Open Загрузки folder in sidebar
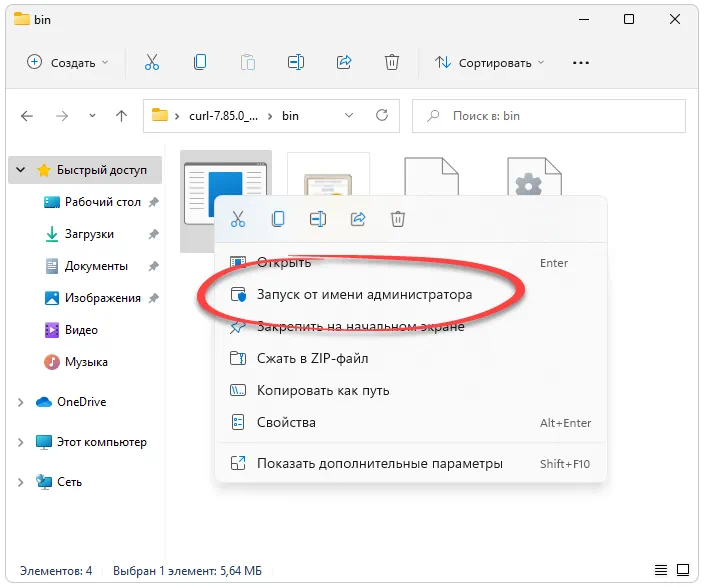704x587 pixels. pos(89,234)
